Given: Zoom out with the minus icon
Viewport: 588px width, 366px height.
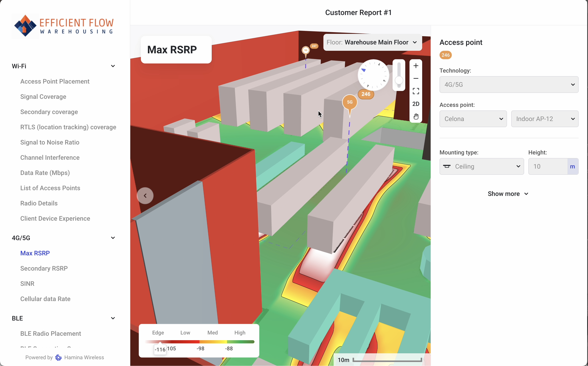Looking at the screenshot, I should coord(416,78).
